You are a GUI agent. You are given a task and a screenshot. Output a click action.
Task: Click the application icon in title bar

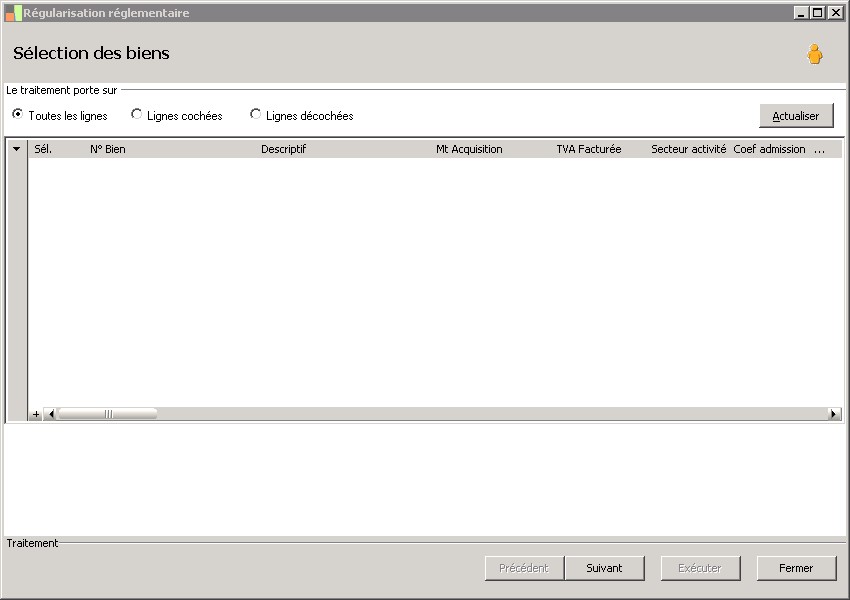[x=14, y=13]
